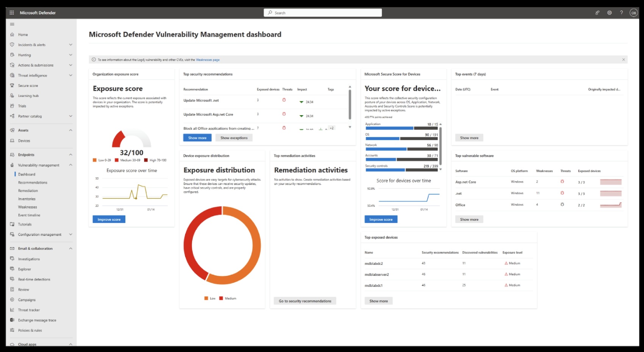Click the Devices icon in sidebar
This screenshot has height=352, width=644.
point(12,141)
